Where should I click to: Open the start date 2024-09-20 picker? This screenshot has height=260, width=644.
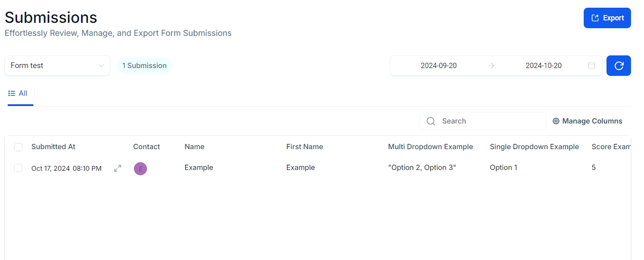[x=438, y=66]
